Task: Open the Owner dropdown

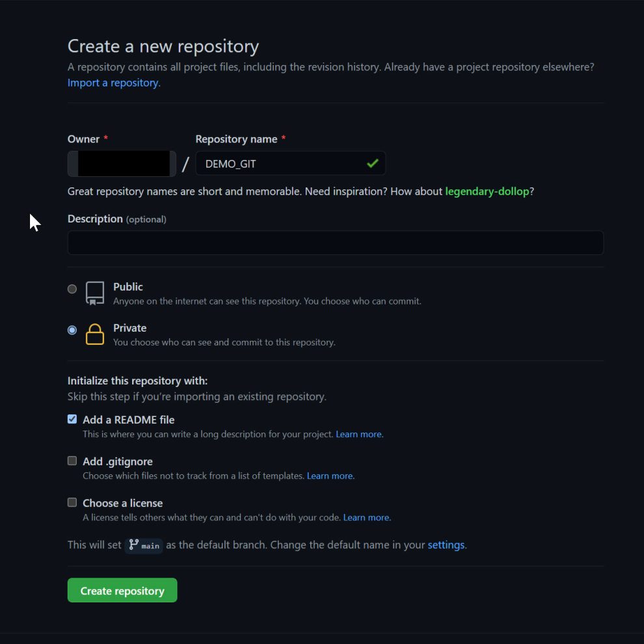Action: (122, 163)
